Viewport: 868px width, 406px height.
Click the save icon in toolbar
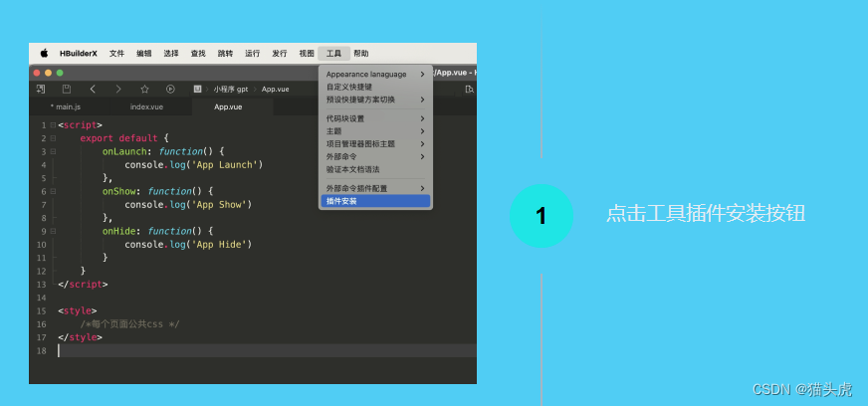pos(67,89)
